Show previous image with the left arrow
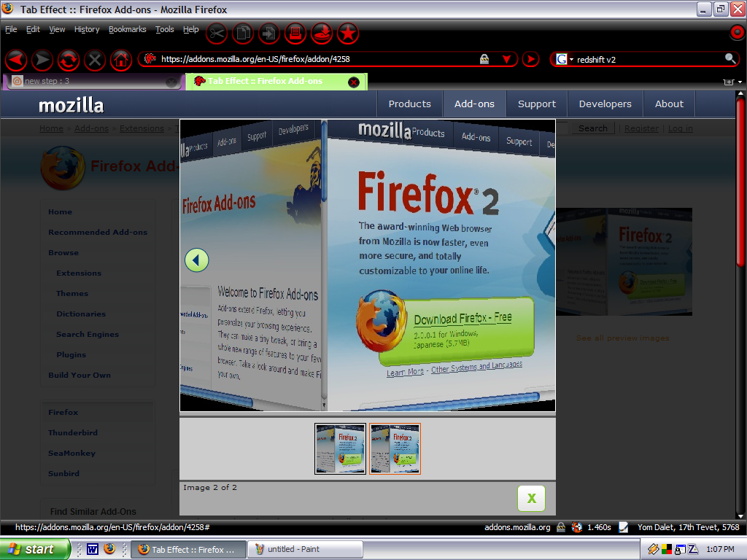 (x=197, y=260)
